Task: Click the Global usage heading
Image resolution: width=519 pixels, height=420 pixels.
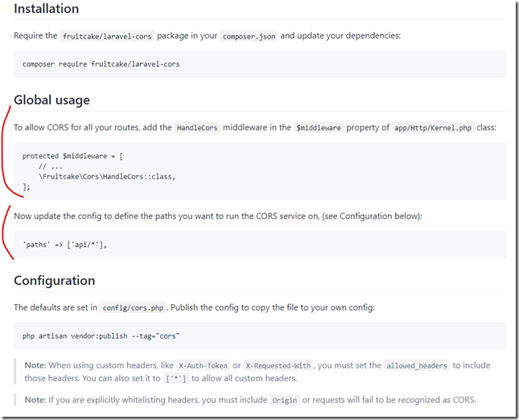Action: pos(51,100)
